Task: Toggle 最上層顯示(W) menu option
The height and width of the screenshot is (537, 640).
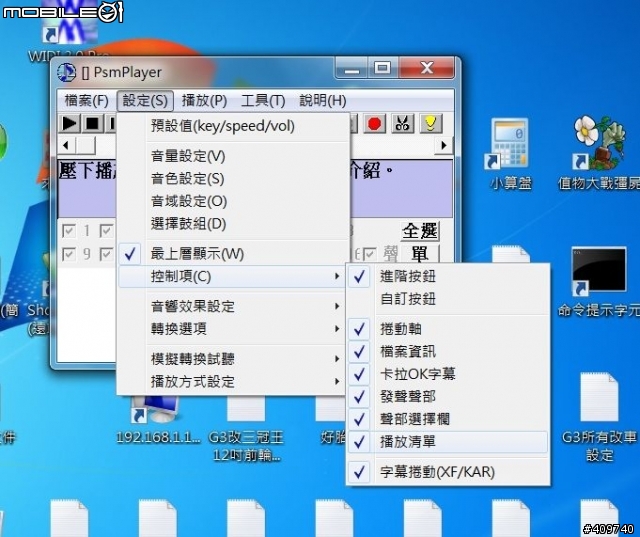Action: (233, 254)
